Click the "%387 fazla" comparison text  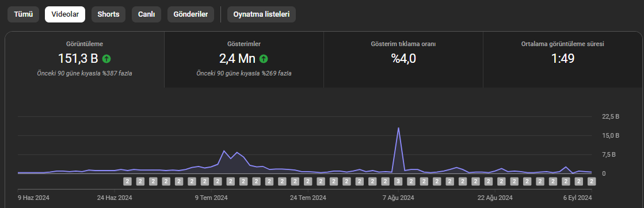click(x=117, y=74)
